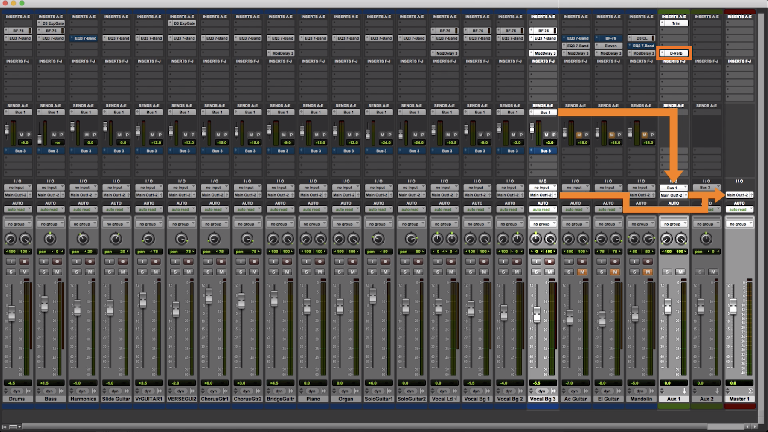Open Aux 1 input path selector

click(674, 187)
